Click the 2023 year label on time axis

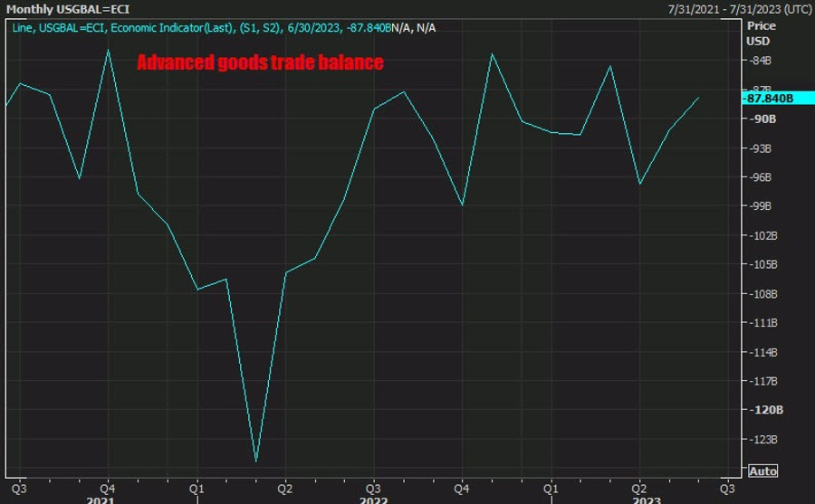[647, 499]
